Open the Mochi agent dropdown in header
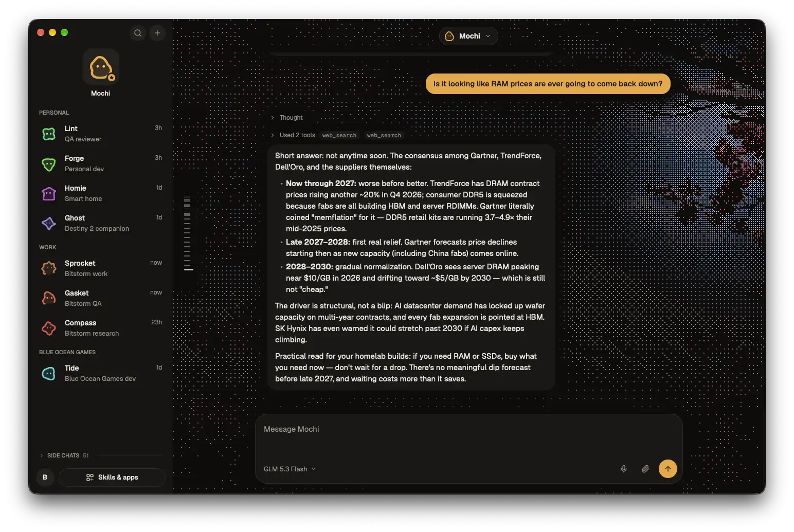 tap(468, 36)
